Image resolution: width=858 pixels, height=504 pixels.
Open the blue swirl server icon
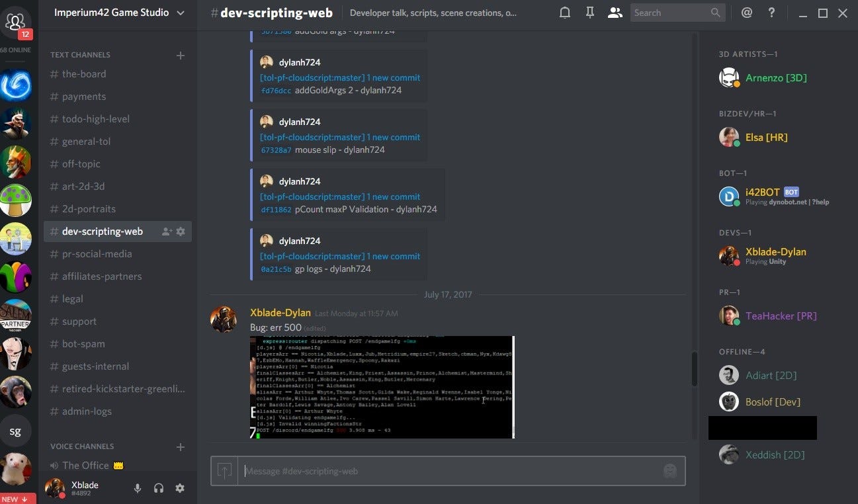15,85
